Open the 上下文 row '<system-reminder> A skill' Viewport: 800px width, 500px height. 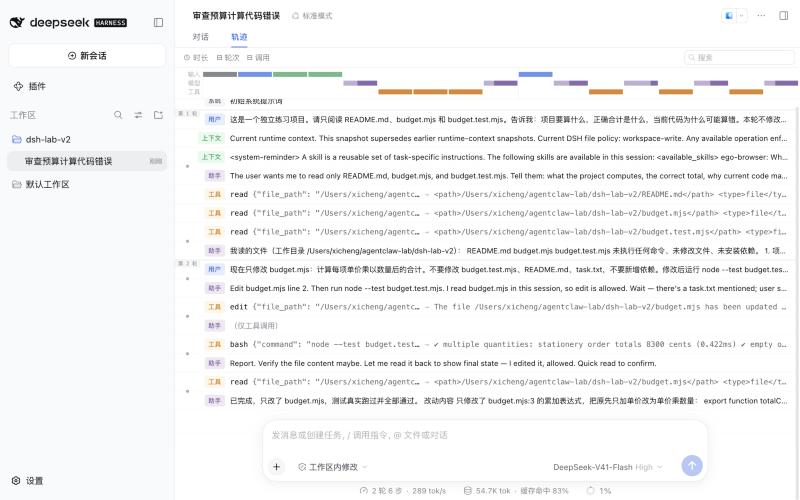(x=493, y=157)
